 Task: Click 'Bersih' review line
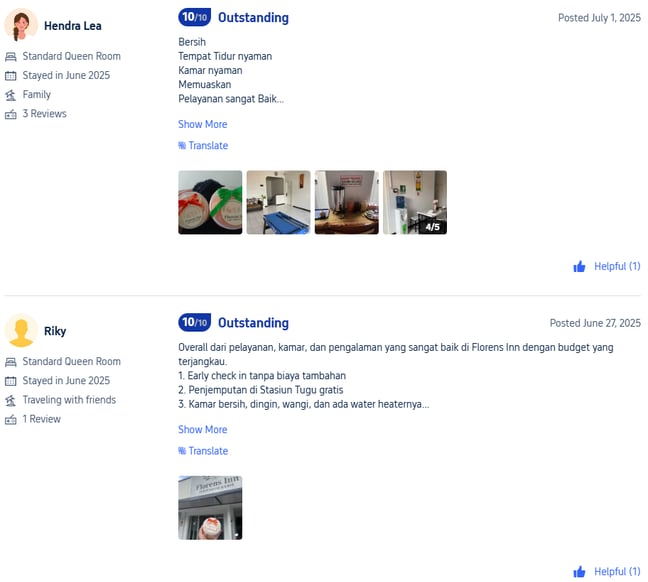click(x=192, y=42)
